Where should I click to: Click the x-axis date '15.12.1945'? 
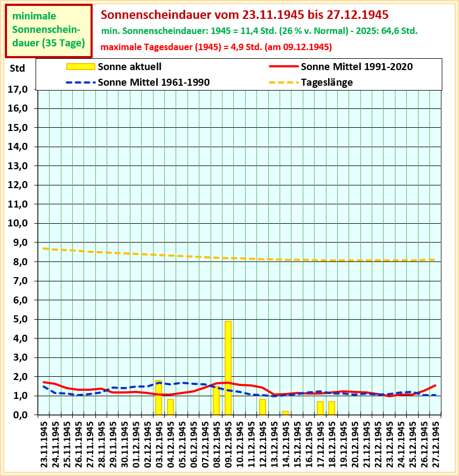[x=297, y=444]
